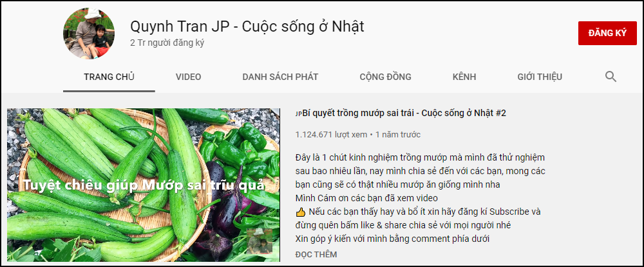
Task: Click the 2 Tr người đăng ký subscriber count
Action: (167, 43)
